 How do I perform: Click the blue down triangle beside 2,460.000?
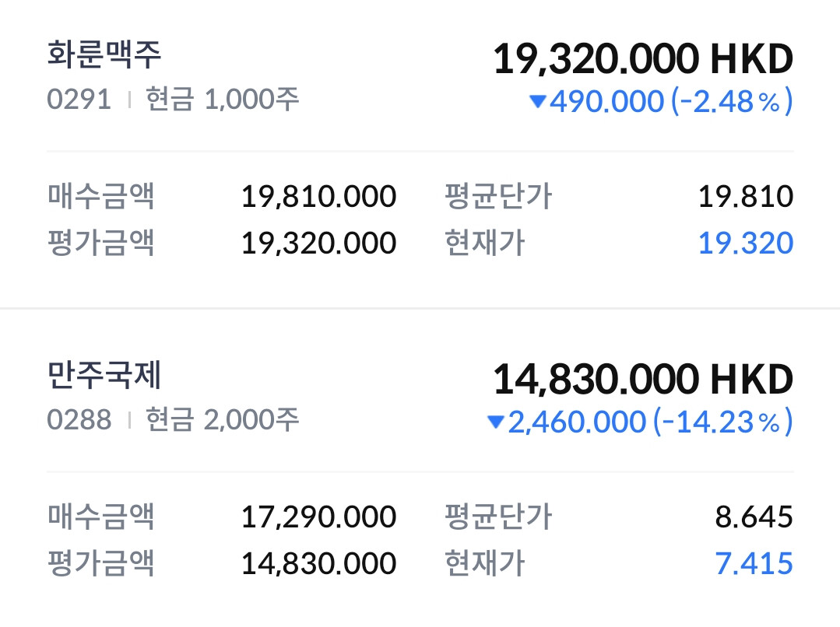[496, 422]
